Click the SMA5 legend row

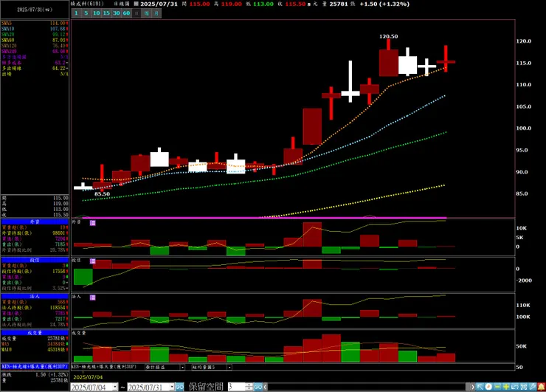tap(35, 24)
